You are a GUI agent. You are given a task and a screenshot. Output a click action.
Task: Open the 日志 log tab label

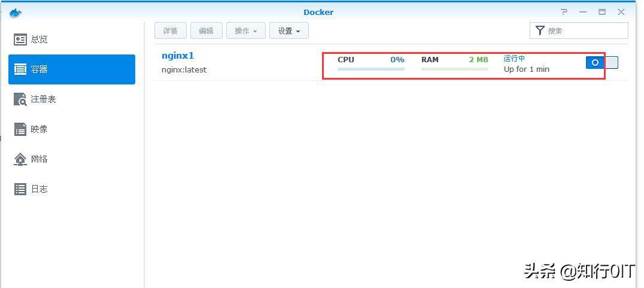(x=39, y=189)
